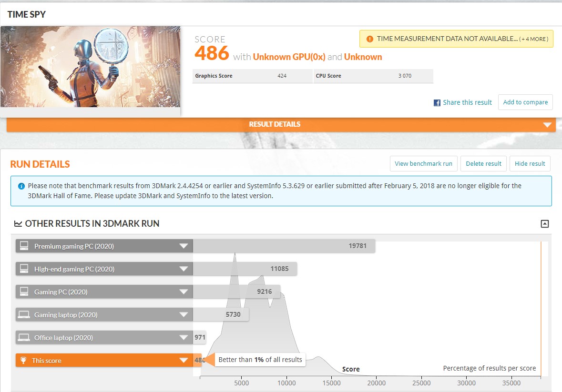Click the desktop icon for High-end gaming PC

pyautogui.click(x=24, y=269)
